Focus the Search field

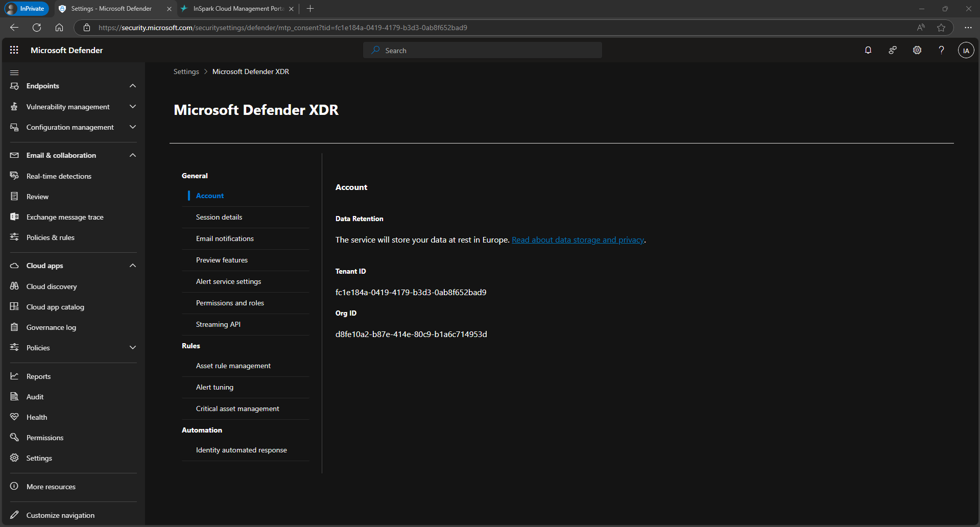tap(483, 50)
